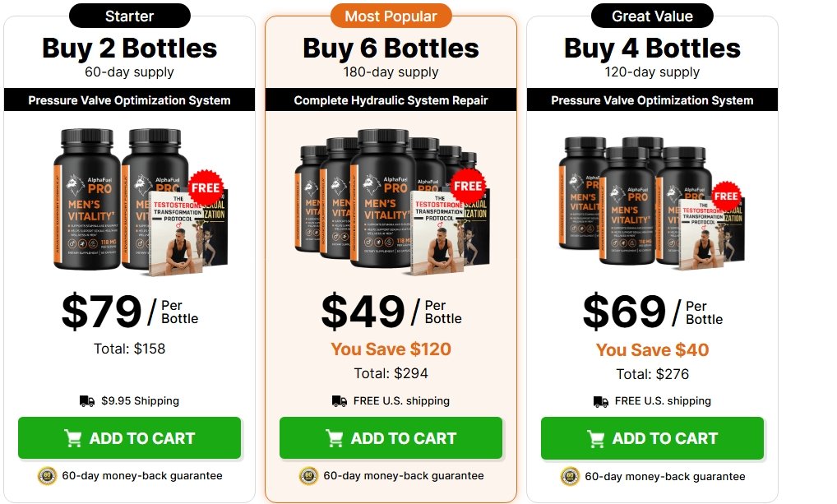Image resolution: width=837 pixels, height=504 pixels.
Task: Click the red FREE badge on the 6-bottle image
Action: pyautogui.click(x=468, y=187)
